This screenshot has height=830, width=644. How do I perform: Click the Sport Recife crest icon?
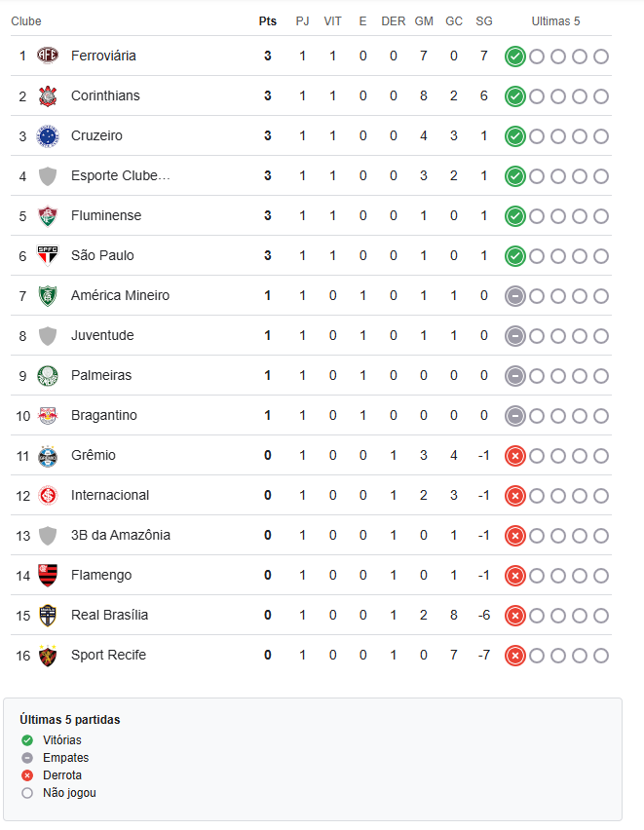(48, 656)
